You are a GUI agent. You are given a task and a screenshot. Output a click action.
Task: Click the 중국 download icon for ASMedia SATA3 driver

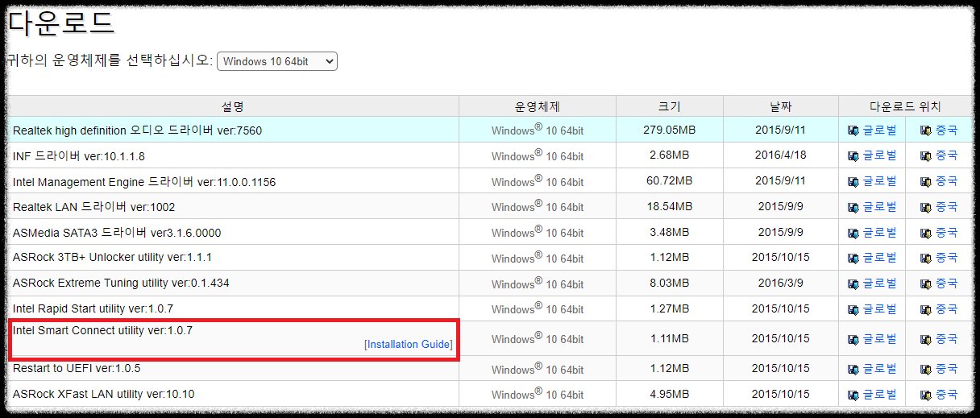(x=926, y=233)
